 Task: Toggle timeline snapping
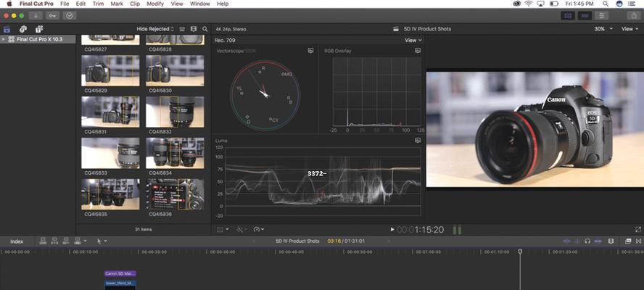pyautogui.click(x=598, y=241)
